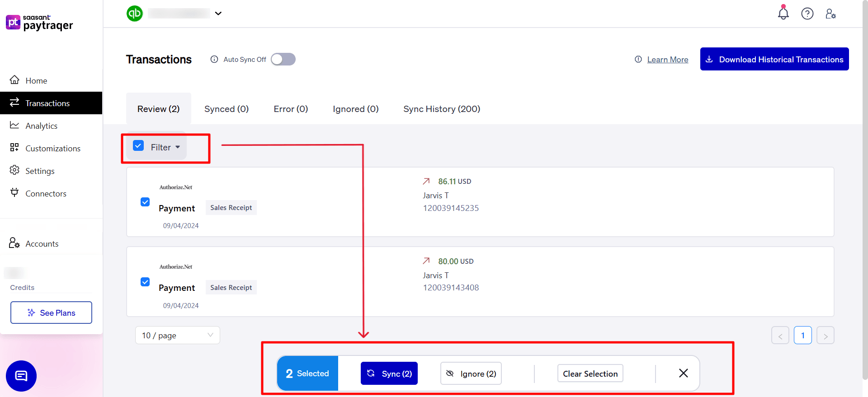This screenshot has width=868, height=397.
Task: Click the Credits label in sidebar
Action: point(22,287)
